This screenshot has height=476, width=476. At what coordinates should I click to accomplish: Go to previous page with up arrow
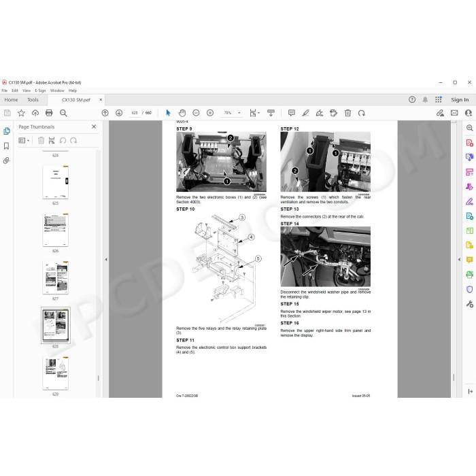[105, 113]
